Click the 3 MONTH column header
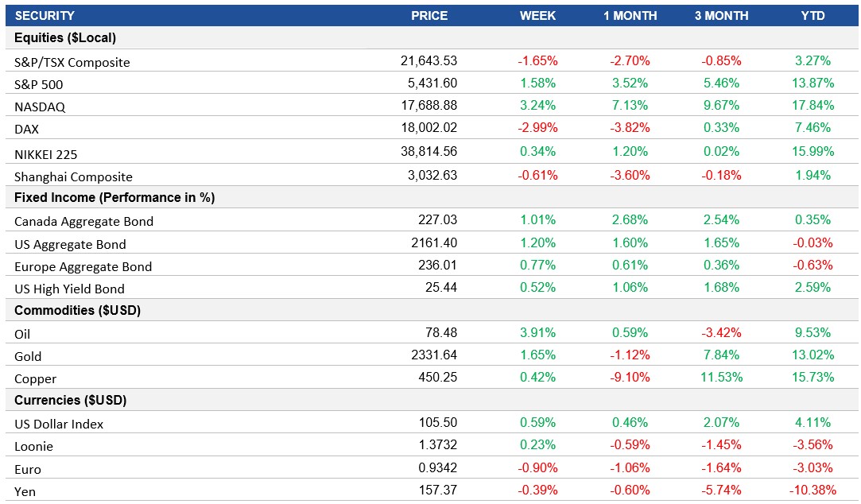861x504 pixels. (720, 15)
